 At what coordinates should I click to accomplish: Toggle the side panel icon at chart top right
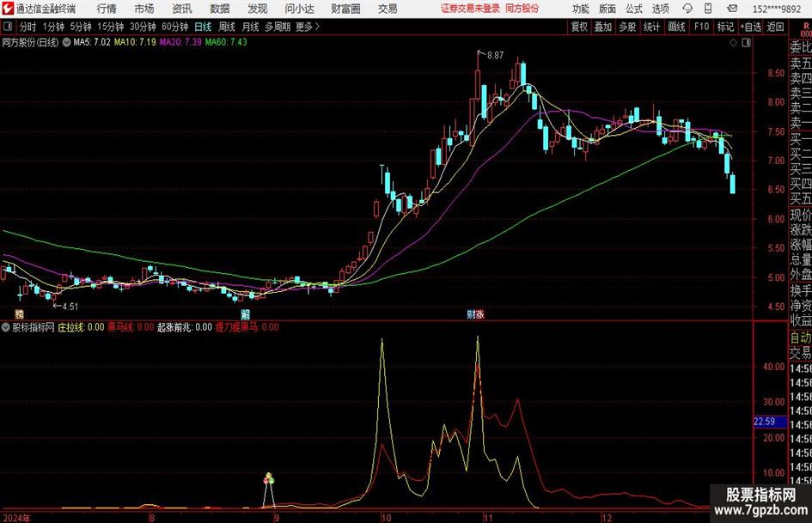[x=746, y=43]
